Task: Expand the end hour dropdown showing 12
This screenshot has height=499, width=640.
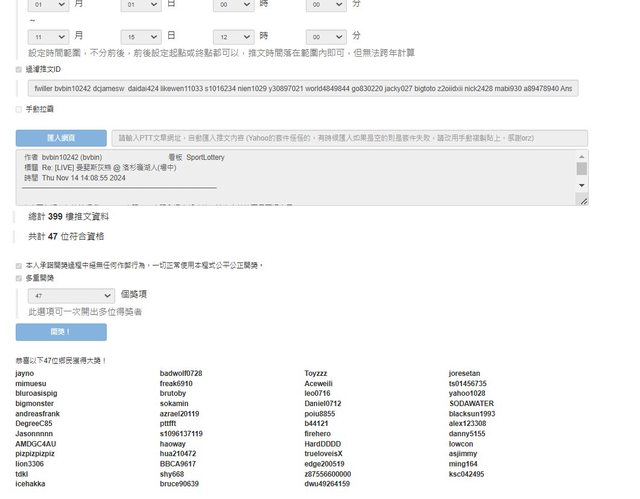Action: [x=233, y=35]
